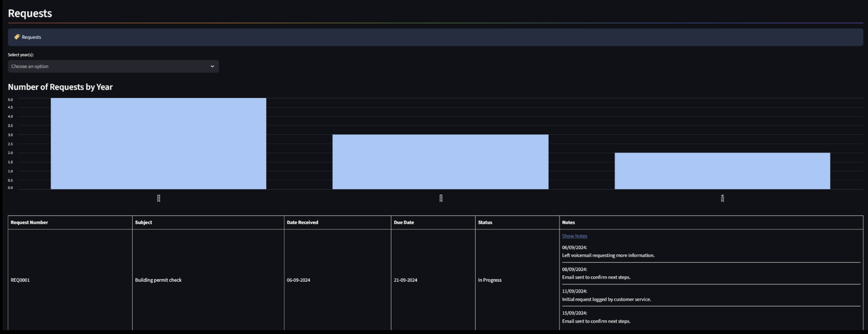The image size is (868, 334).
Task: Click the Notes column header
Action: pos(568,222)
